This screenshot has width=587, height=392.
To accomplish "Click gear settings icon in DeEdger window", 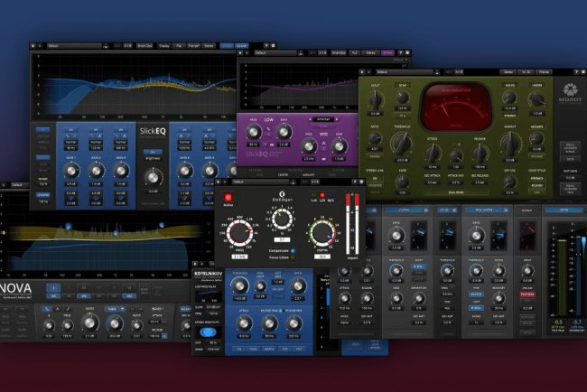I will coord(361,182).
